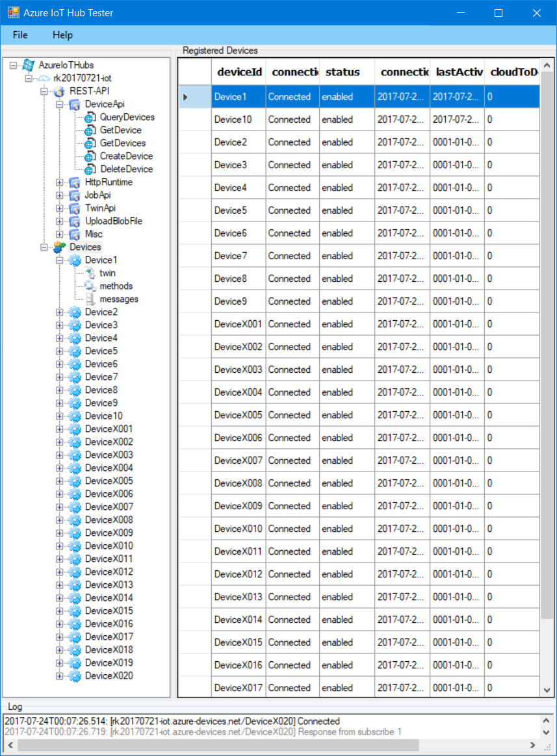
Task: Click the GetDevice globe icon
Action: (x=90, y=130)
